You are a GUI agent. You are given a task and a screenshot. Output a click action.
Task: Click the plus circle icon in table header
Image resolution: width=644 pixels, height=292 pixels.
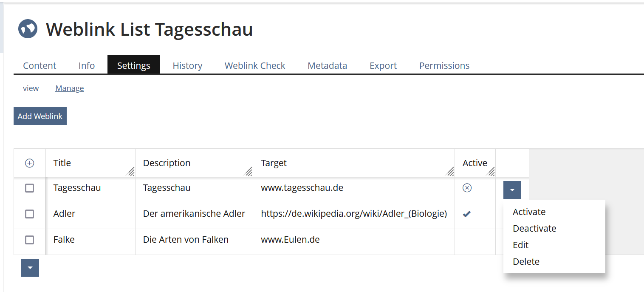(x=30, y=163)
